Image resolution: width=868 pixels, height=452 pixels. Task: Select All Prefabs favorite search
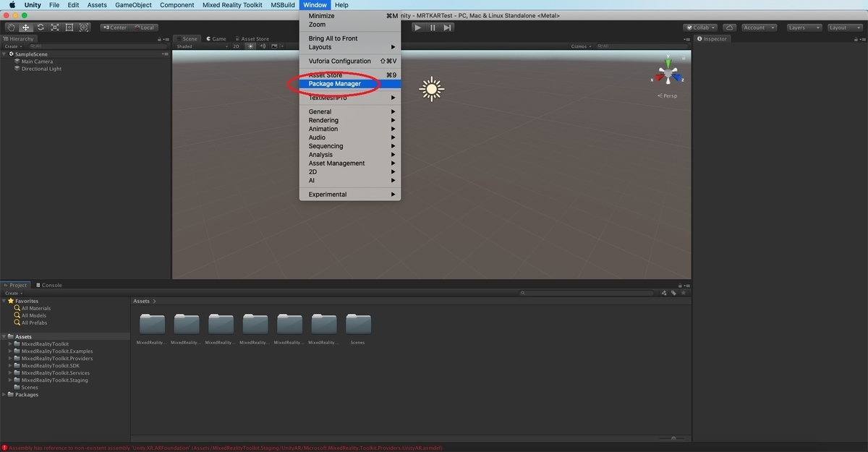[34, 323]
